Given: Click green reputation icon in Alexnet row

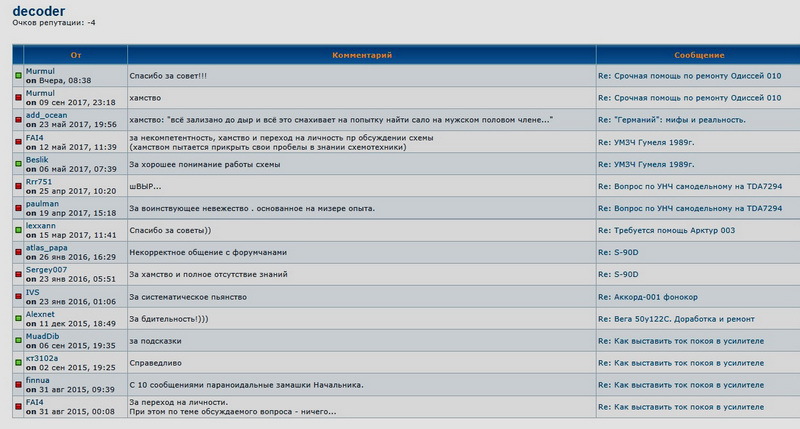Looking at the screenshot, I should tap(18, 318).
